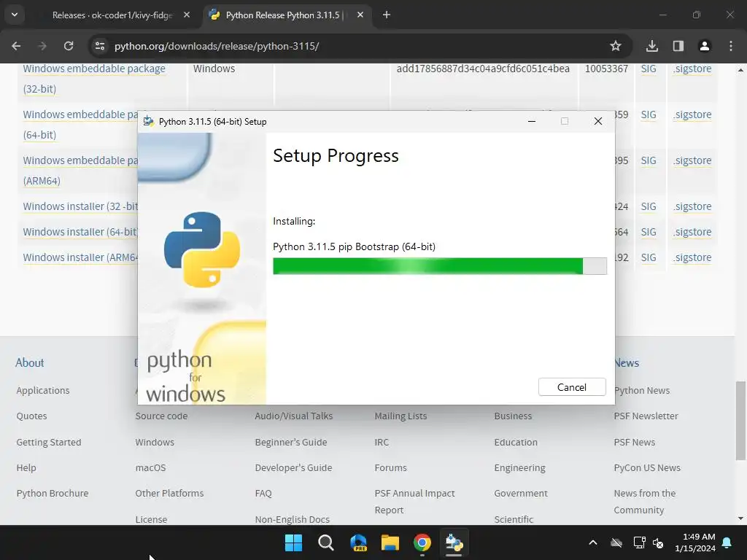Screen dimensions: 747x560
Task: Open Source code footer link
Action: 161,416
